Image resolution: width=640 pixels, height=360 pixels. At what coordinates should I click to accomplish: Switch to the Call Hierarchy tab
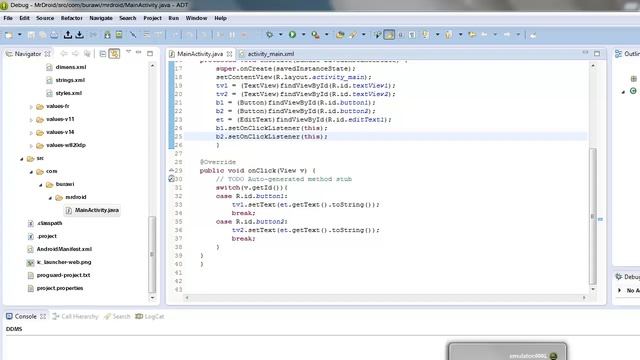click(76, 316)
